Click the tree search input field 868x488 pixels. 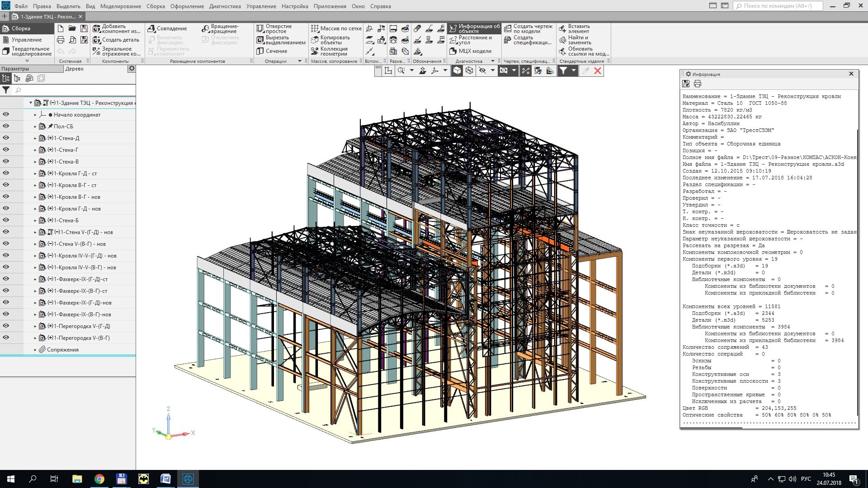pos(75,90)
